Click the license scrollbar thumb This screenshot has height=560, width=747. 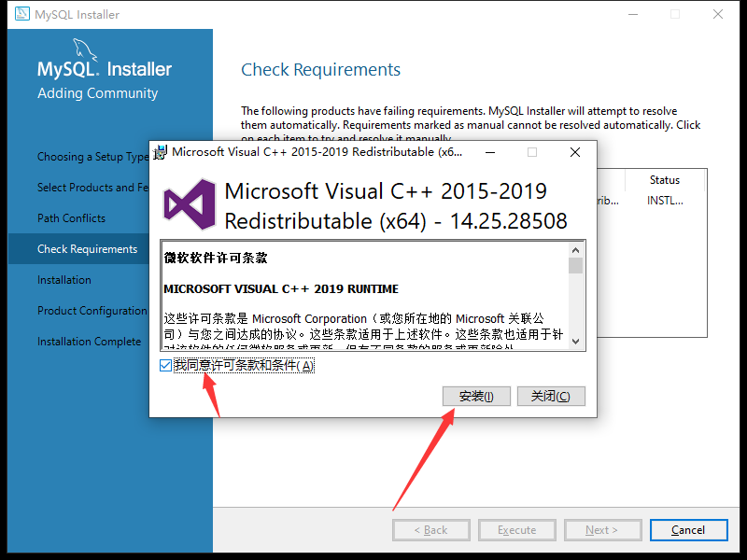[575, 265]
